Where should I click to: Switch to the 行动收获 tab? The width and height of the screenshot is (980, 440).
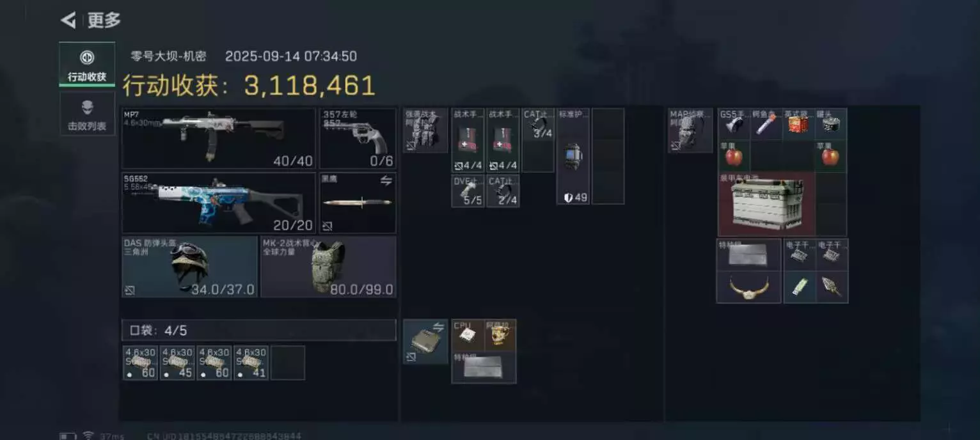(x=87, y=65)
